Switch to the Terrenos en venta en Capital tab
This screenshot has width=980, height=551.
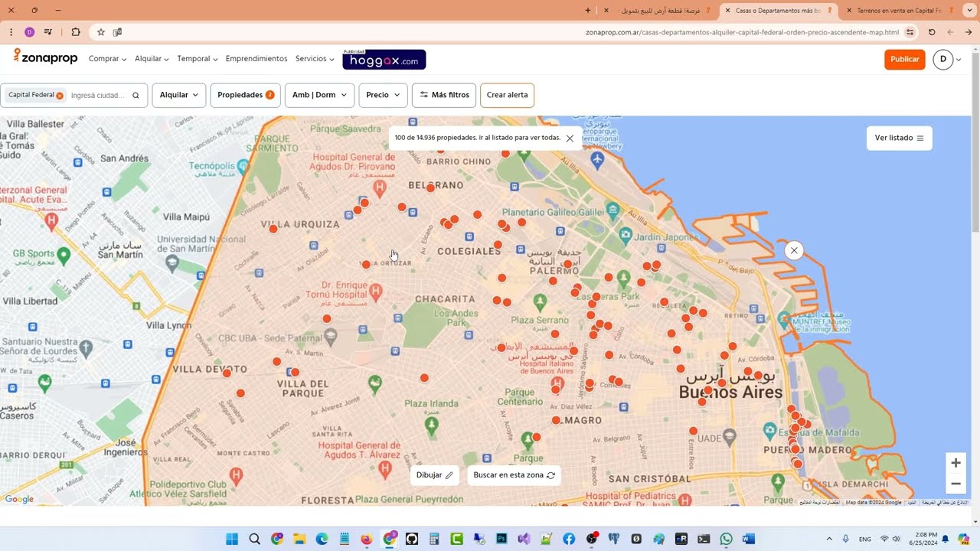coord(900,11)
